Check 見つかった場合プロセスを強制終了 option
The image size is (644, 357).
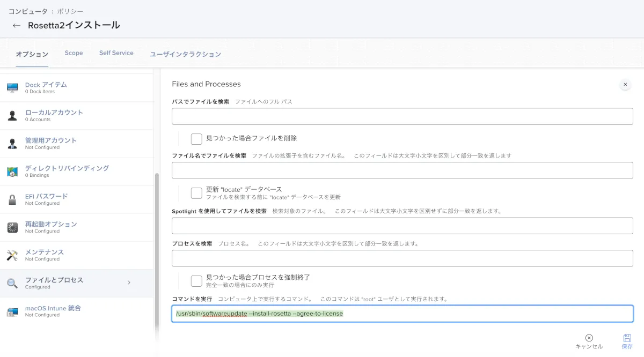(196, 281)
